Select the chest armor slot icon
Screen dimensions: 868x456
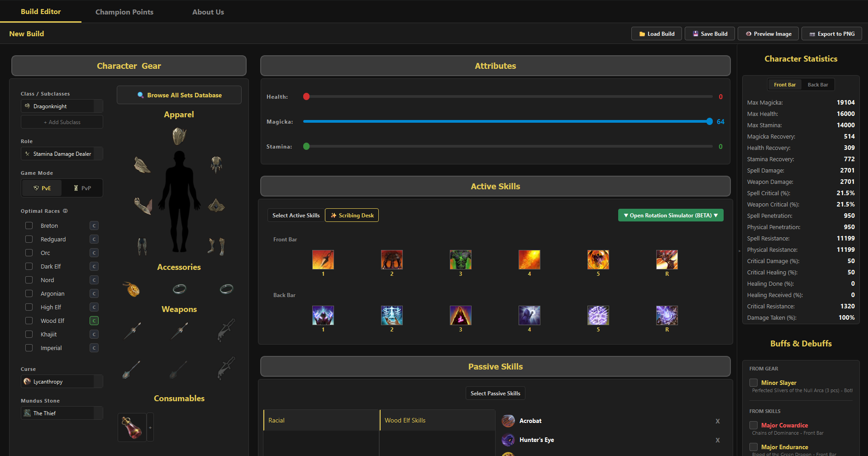click(216, 165)
